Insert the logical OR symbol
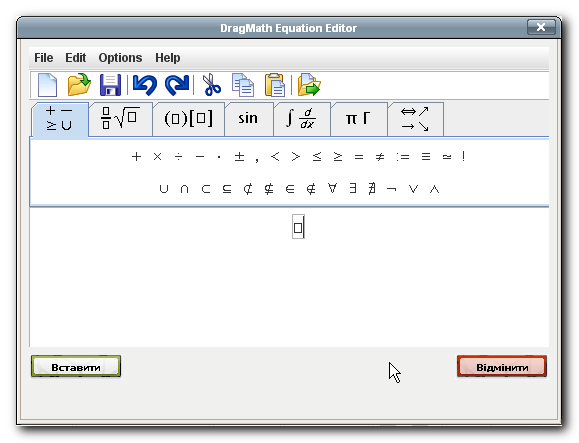This screenshot has height=443, width=579. tap(413, 189)
